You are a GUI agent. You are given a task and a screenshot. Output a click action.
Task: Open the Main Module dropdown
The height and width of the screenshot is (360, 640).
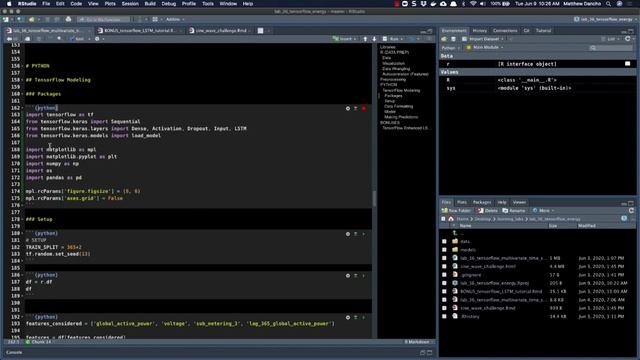click(485, 47)
